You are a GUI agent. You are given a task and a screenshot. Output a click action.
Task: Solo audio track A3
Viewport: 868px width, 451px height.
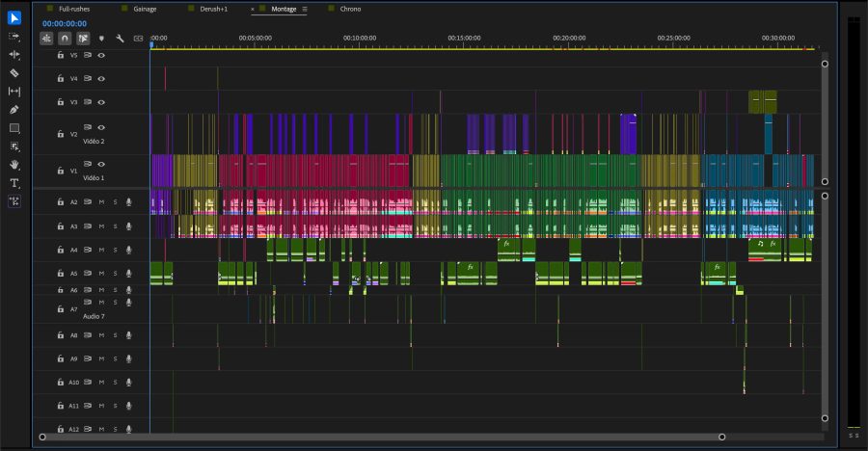coord(115,226)
